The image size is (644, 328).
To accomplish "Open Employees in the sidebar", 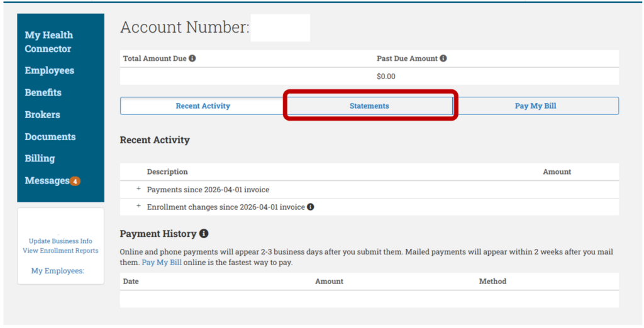I will (49, 70).
